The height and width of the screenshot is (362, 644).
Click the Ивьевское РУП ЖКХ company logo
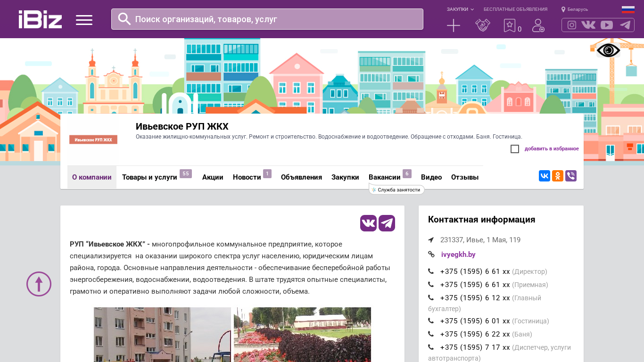[x=93, y=140]
